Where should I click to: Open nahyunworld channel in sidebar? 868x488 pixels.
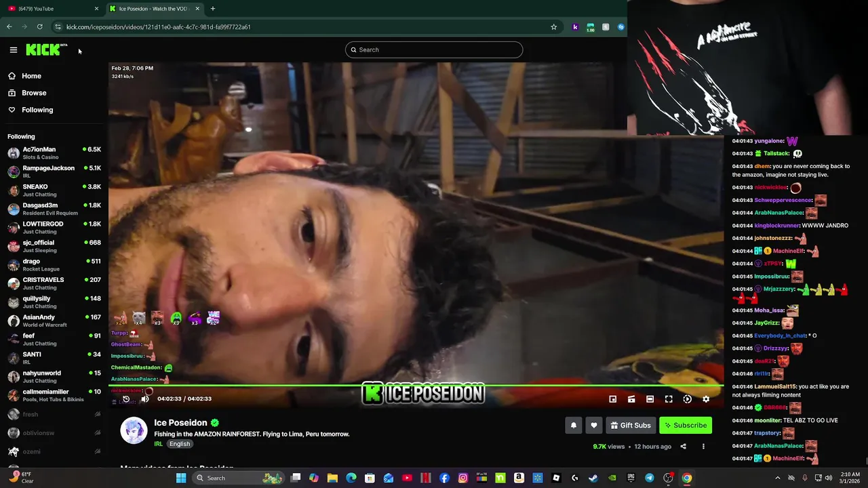54,377
